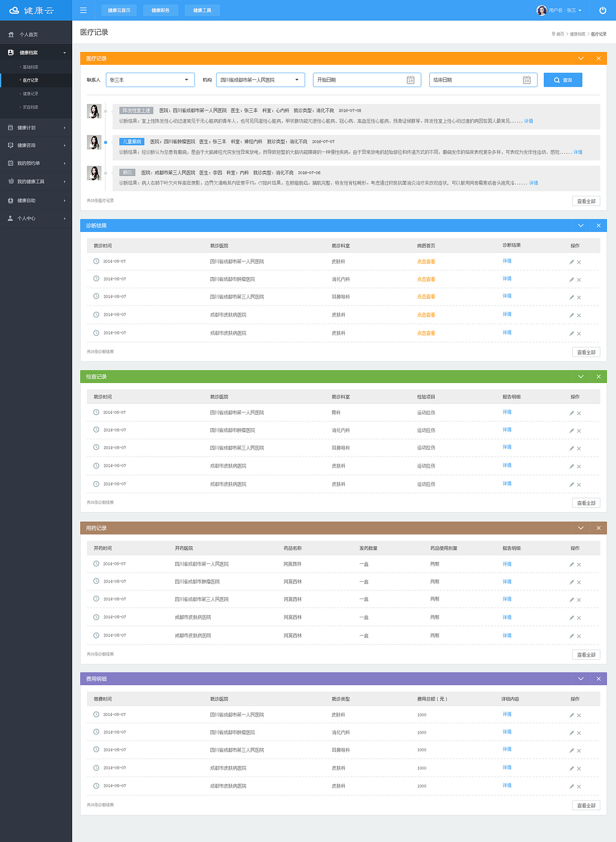
Task: Edit the first 诊断结果 row pencil icon
Action: 572,262
